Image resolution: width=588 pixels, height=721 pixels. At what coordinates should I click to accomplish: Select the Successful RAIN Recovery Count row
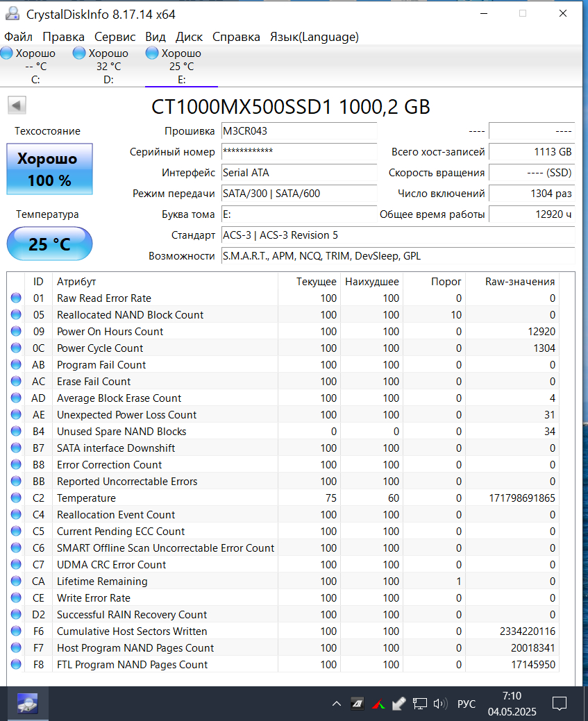283,614
